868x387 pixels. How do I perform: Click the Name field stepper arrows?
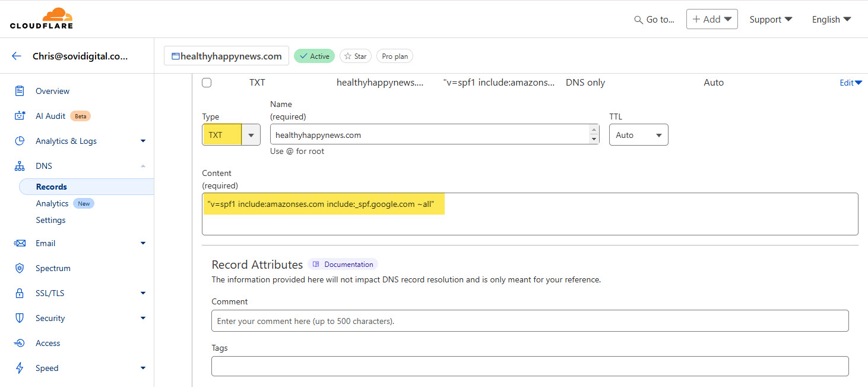tap(594, 135)
